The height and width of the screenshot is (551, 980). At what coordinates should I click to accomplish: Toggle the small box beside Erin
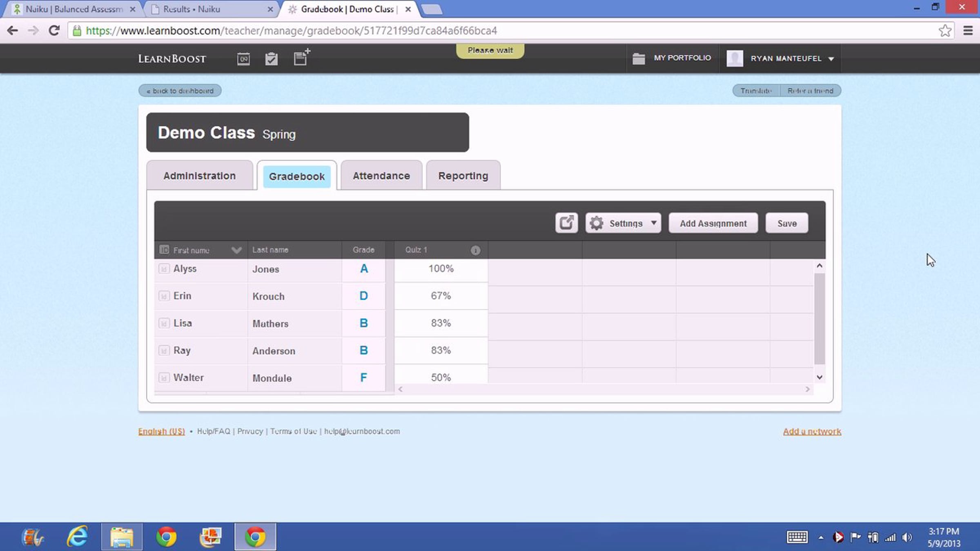(164, 296)
